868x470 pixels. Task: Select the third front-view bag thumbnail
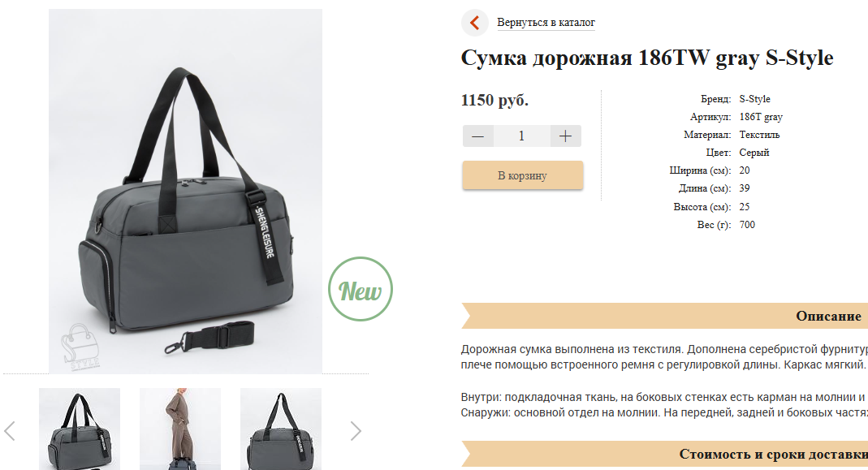[x=281, y=429]
